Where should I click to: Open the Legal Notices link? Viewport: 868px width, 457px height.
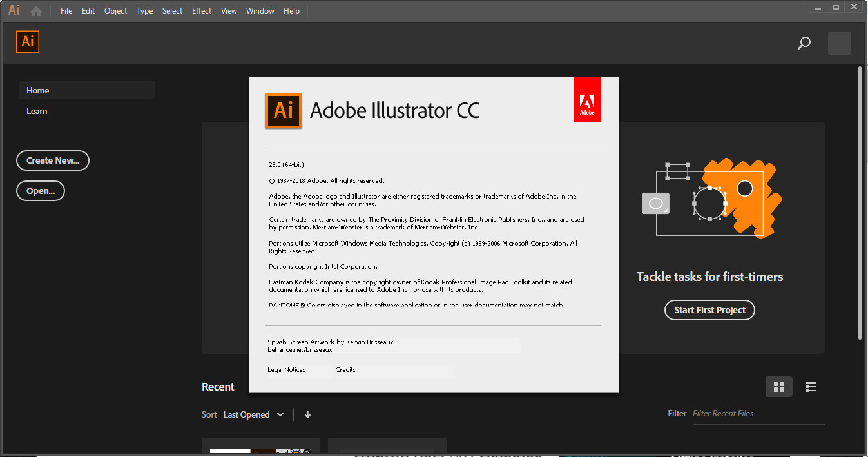[x=286, y=370]
